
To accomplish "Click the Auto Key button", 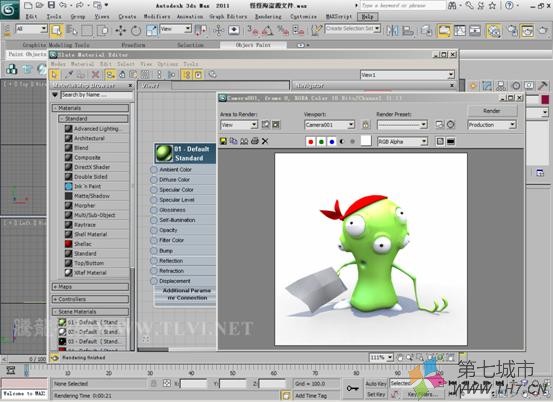I will pos(376,384).
